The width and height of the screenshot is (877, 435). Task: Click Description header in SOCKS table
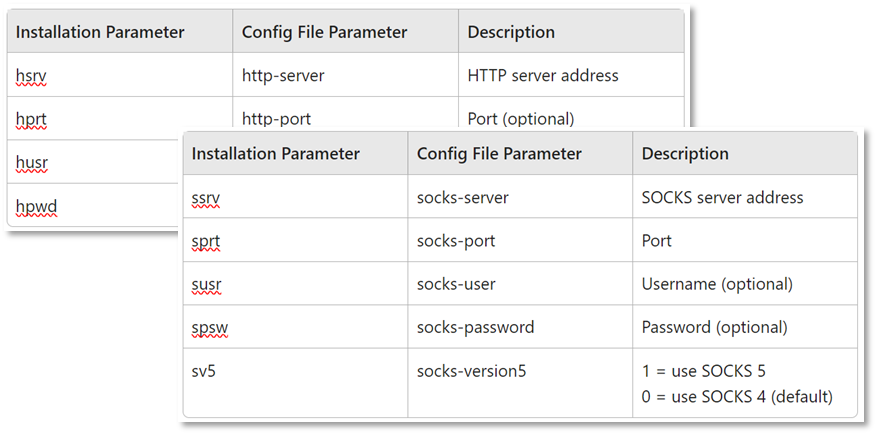[x=685, y=153]
